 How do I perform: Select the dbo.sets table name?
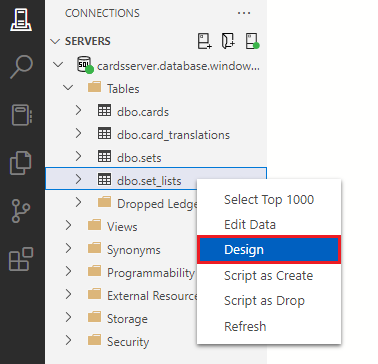pos(139,158)
